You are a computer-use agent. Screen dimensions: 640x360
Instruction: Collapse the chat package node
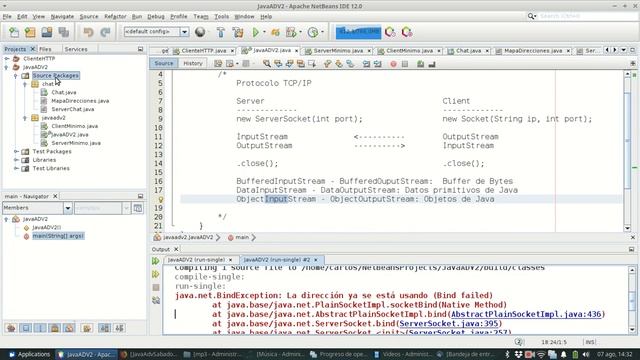click(x=24, y=84)
